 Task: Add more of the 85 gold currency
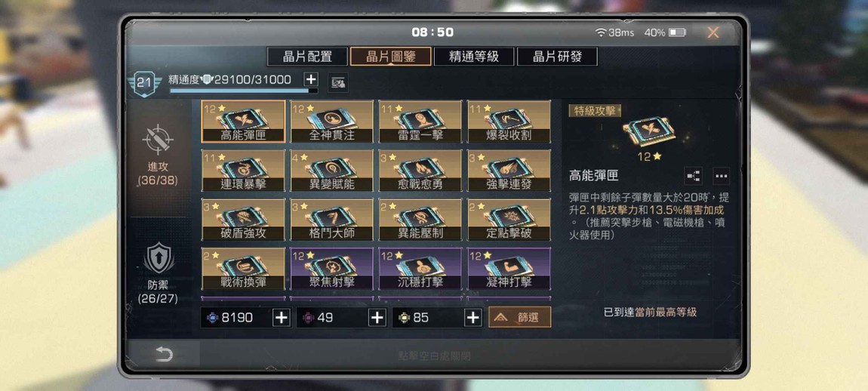(x=472, y=317)
